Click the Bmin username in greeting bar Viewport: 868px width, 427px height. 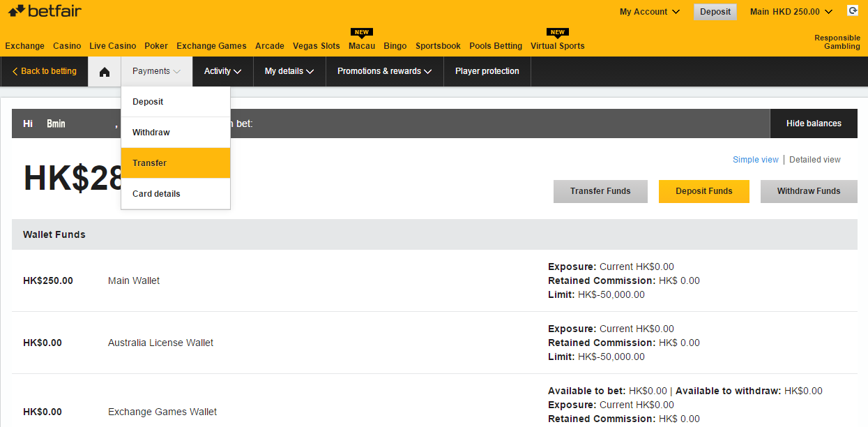click(56, 123)
